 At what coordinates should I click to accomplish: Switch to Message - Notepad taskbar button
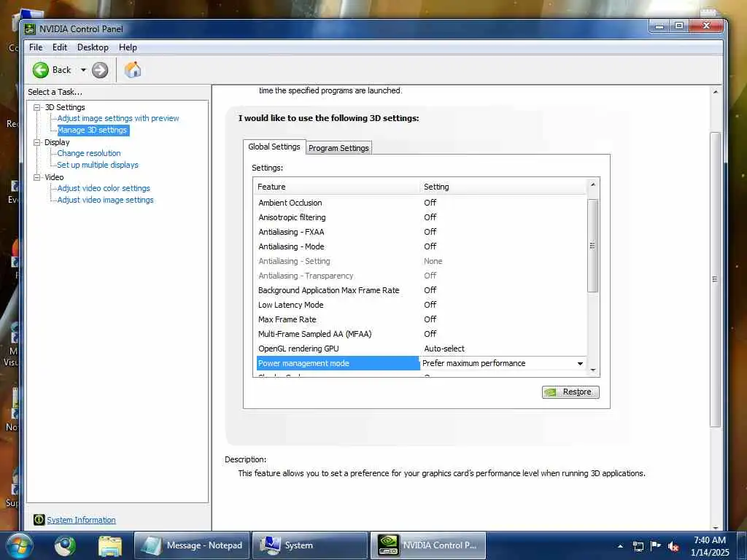coord(192,545)
